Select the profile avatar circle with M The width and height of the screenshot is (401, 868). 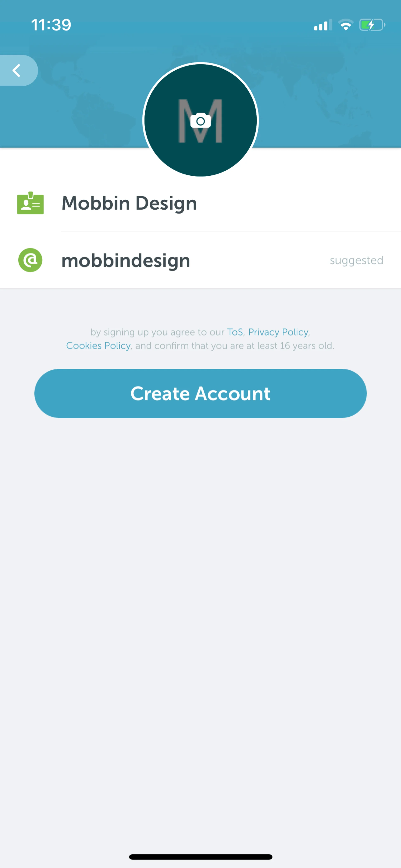(200, 120)
